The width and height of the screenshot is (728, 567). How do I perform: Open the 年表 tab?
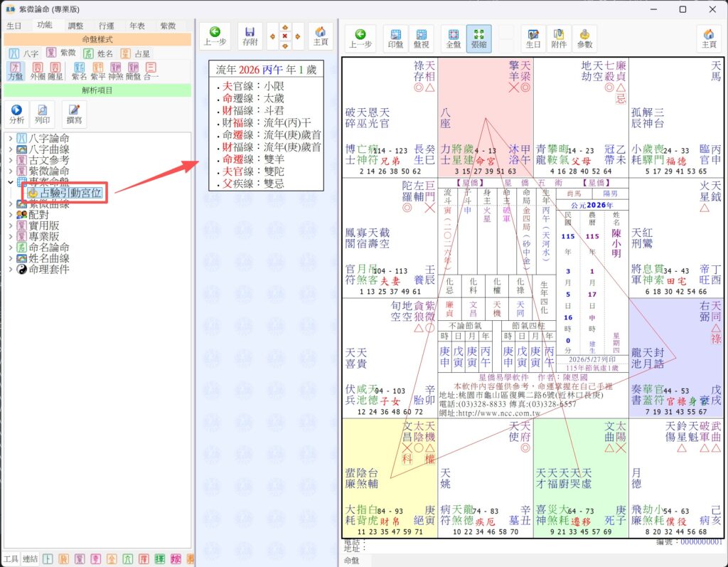(x=137, y=26)
